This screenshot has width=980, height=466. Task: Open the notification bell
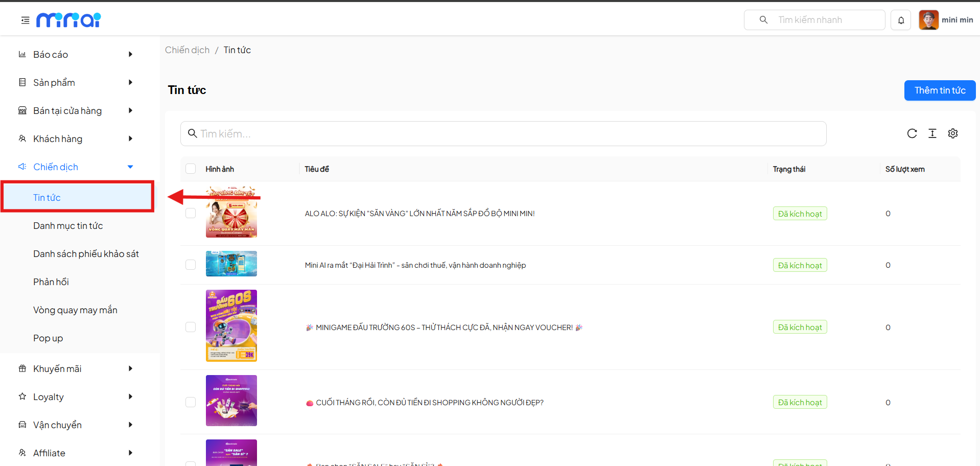click(x=901, y=20)
